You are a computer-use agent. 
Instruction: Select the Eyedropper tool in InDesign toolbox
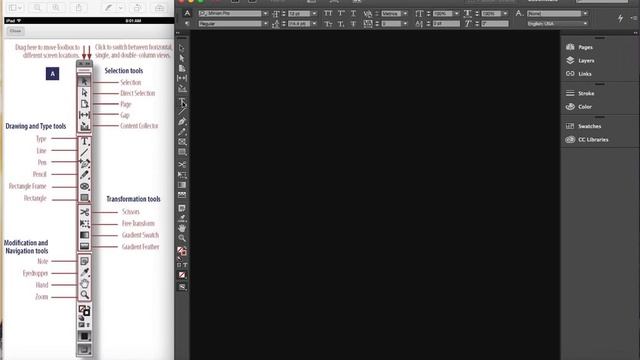[x=182, y=218]
